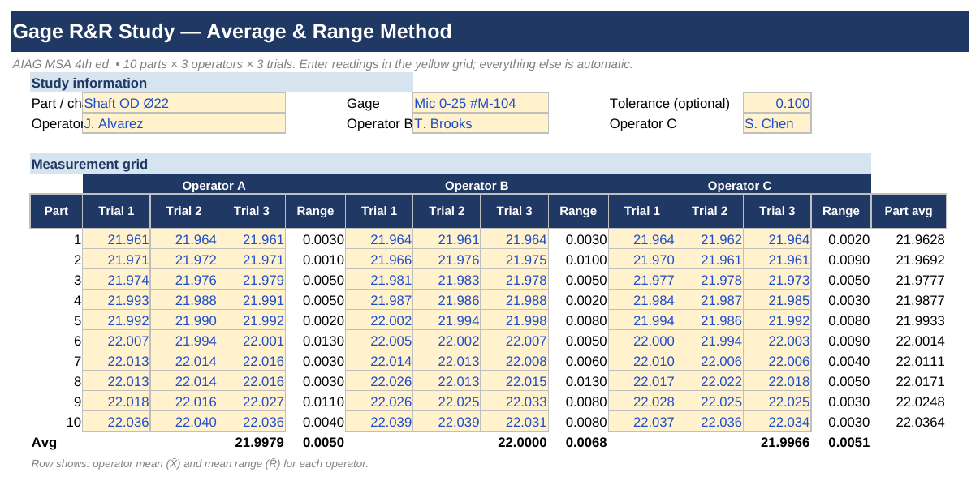Select Operator C name field S. Chen

pos(777,123)
